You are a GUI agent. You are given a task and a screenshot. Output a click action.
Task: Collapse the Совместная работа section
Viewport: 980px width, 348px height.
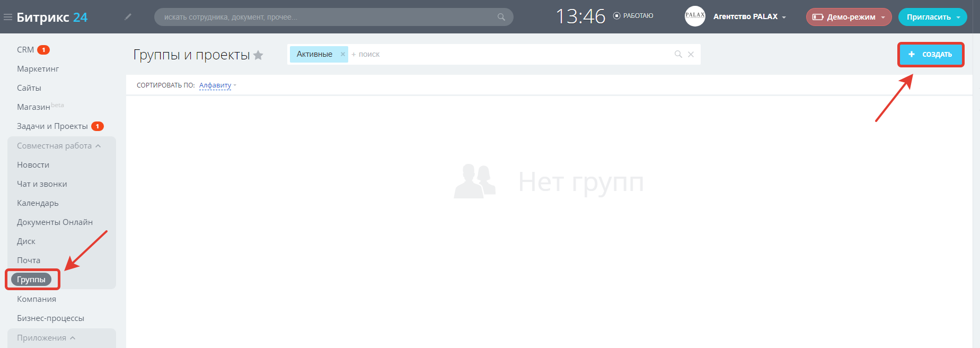(x=59, y=146)
